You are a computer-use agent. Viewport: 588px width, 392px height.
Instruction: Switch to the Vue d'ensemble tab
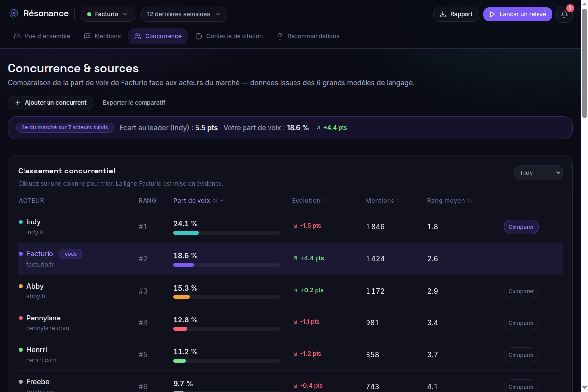(x=42, y=36)
